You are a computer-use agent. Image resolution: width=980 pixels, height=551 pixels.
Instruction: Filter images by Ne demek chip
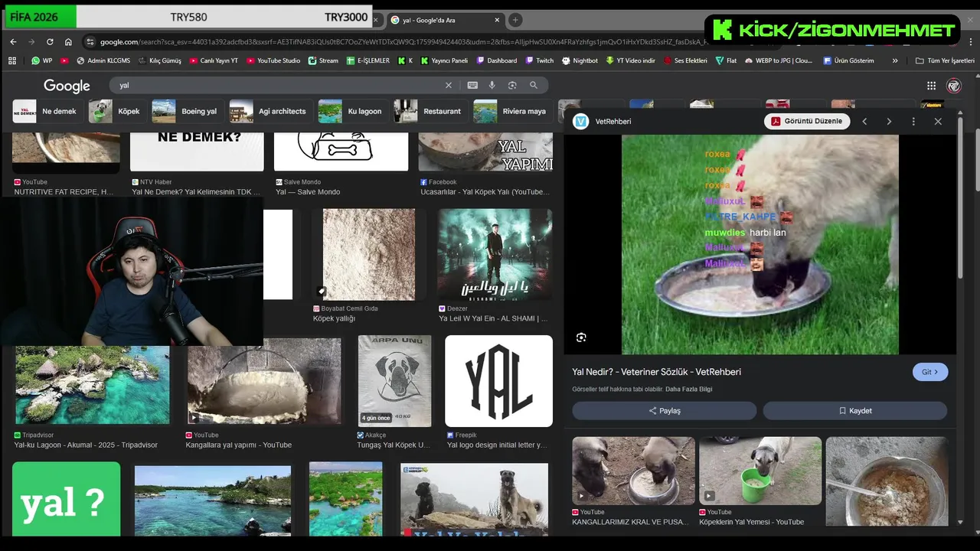point(46,111)
